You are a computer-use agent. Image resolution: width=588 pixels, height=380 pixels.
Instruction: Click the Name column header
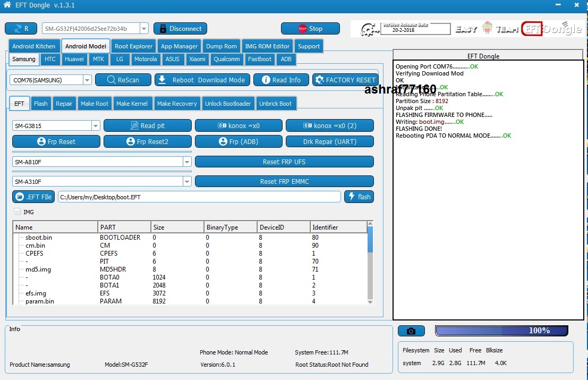pos(55,227)
